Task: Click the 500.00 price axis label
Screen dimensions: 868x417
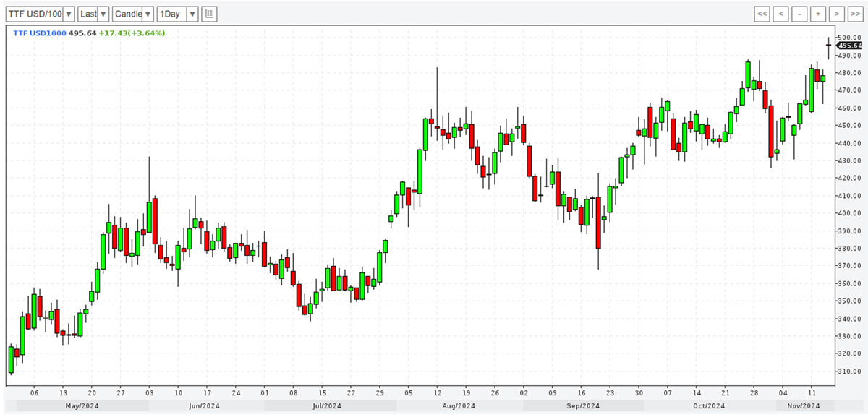Action: 849,38
